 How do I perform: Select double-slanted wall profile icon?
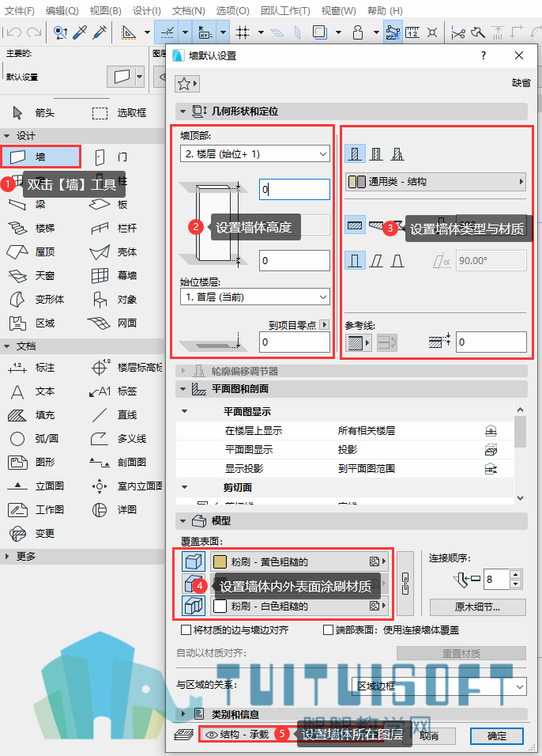tap(397, 261)
